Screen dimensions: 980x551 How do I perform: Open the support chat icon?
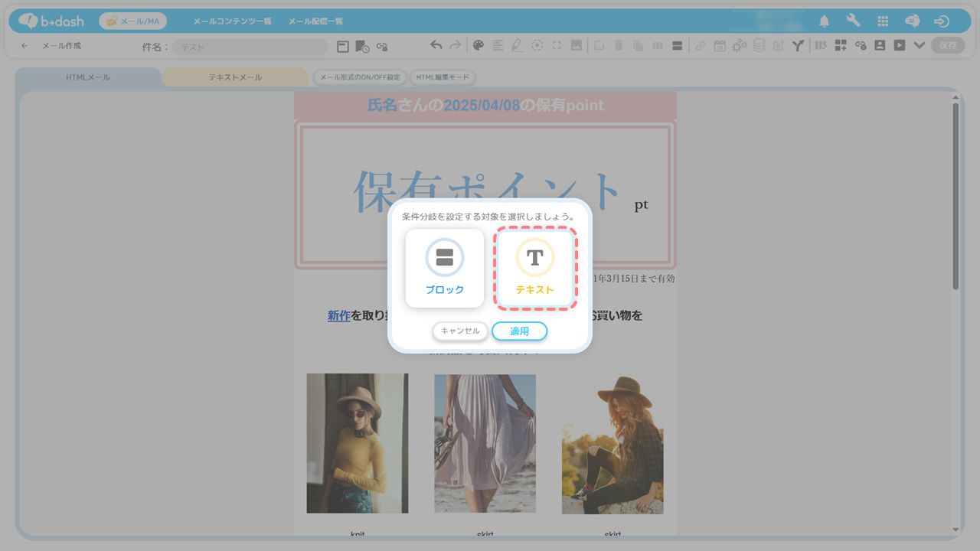pos(913,21)
